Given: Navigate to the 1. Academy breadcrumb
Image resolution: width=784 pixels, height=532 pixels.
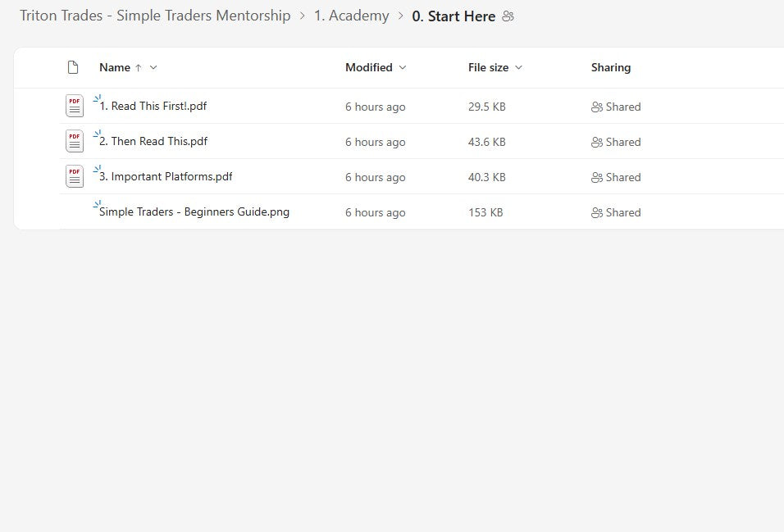Looking at the screenshot, I should click(x=351, y=16).
